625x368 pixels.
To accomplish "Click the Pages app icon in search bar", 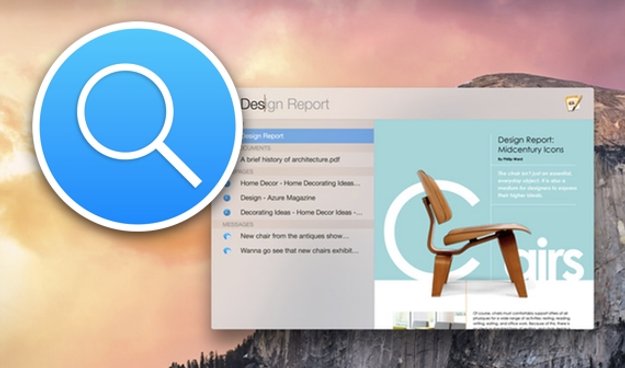I will point(573,104).
